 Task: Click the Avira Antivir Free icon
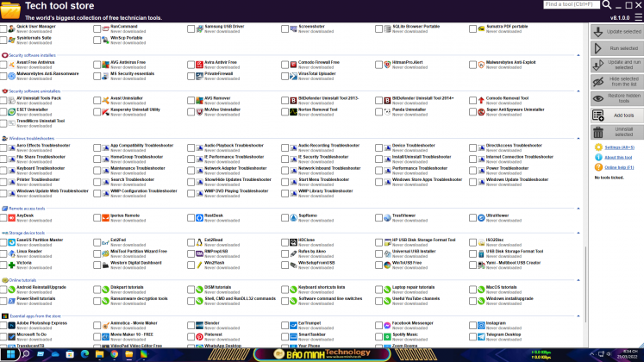[x=199, y=65]
